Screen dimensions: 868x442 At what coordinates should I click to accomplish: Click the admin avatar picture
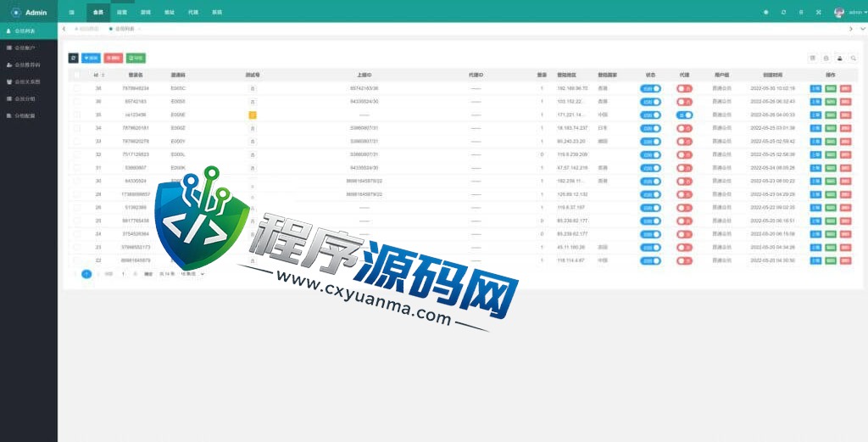[x=839, y=12]
